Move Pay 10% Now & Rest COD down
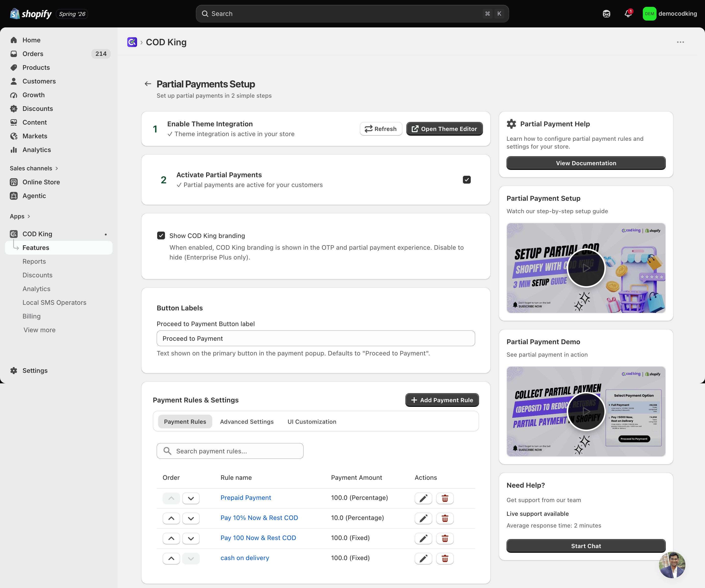The image size is (705, 588). (191, 519)
